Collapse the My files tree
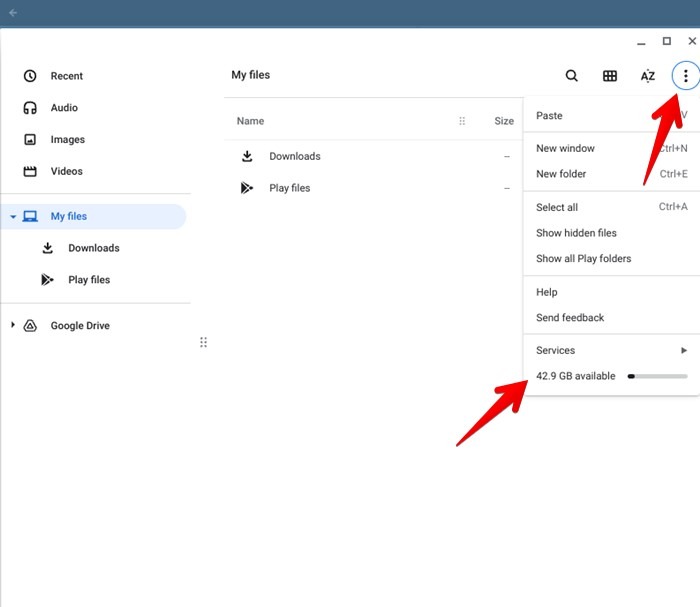This screenshot has height=607, width=700. point(13,217)
